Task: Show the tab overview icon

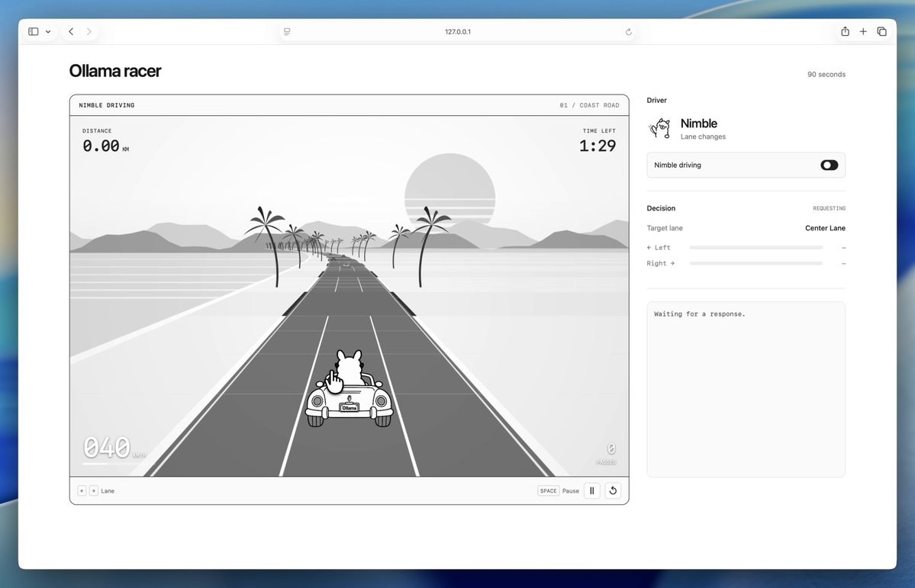Action: tap(881, 31)
